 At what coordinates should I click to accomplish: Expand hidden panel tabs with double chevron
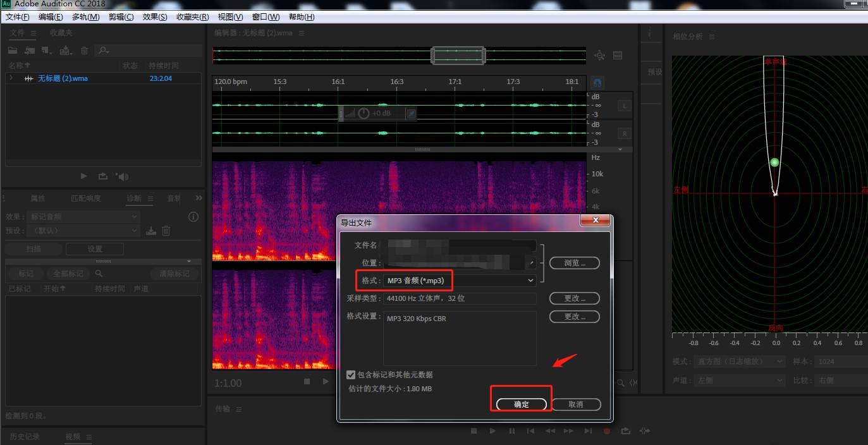tap(199, 198)
